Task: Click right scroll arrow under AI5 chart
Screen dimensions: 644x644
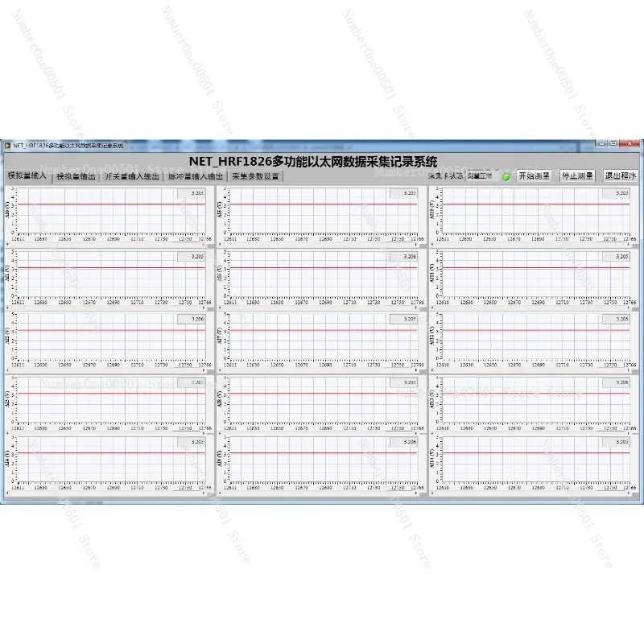Action: [x=416, y=245]
